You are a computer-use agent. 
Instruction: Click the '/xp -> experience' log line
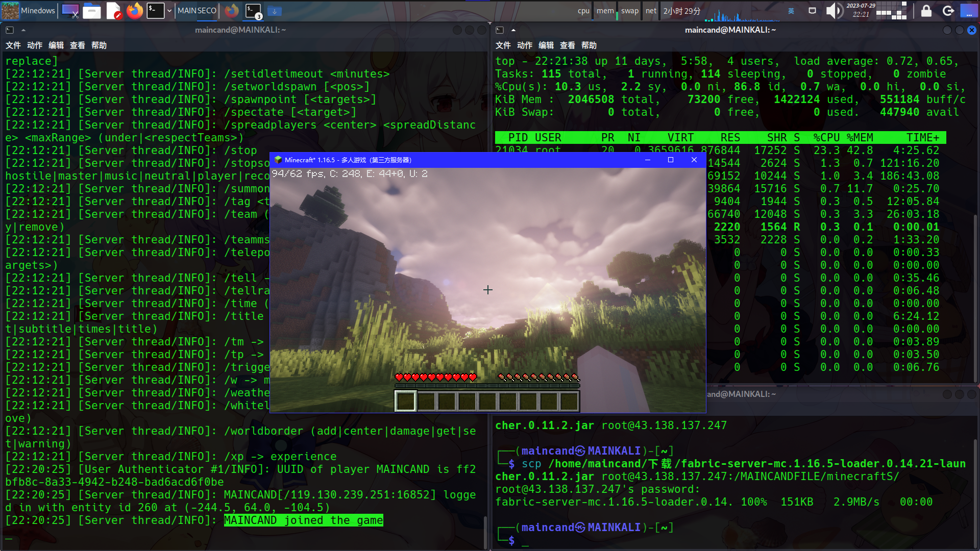click(171, 457)
